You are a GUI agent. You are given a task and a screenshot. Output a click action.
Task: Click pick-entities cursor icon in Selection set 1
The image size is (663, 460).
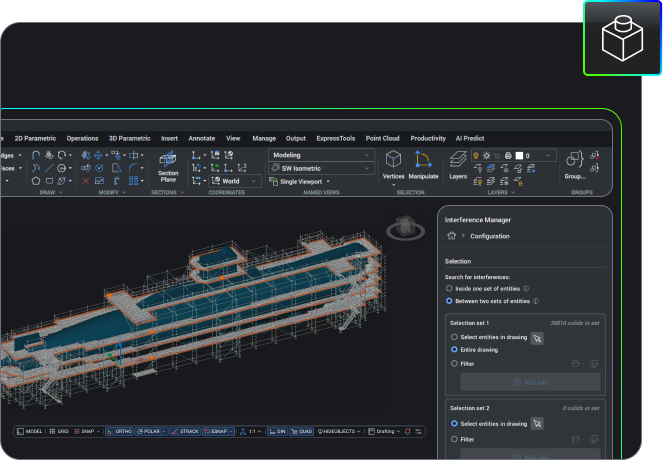point(537,339)
